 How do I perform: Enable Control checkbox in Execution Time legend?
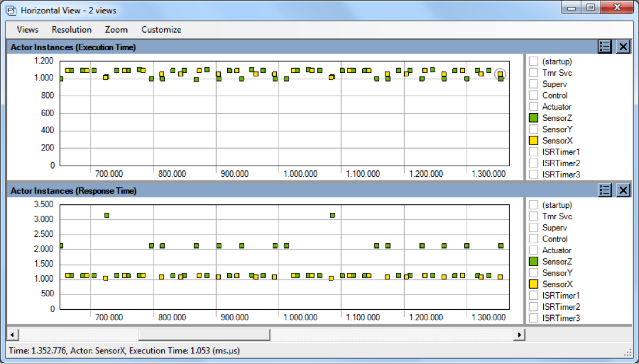tap(533, 95)
